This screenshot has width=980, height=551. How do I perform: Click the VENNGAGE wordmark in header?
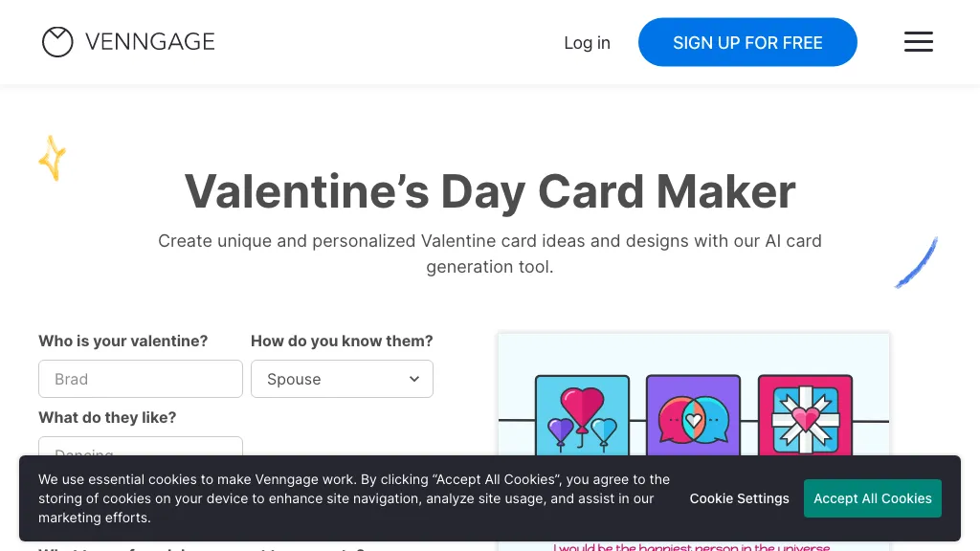[x=149, y=42]
